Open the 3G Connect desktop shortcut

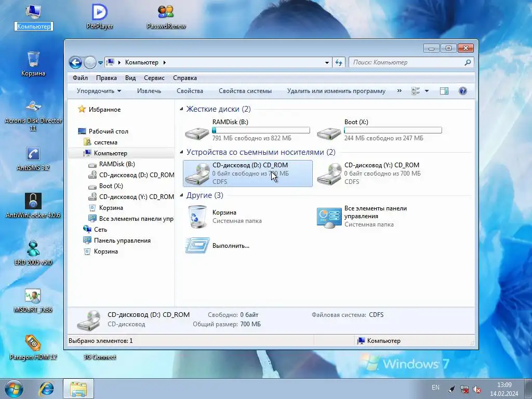100,357
